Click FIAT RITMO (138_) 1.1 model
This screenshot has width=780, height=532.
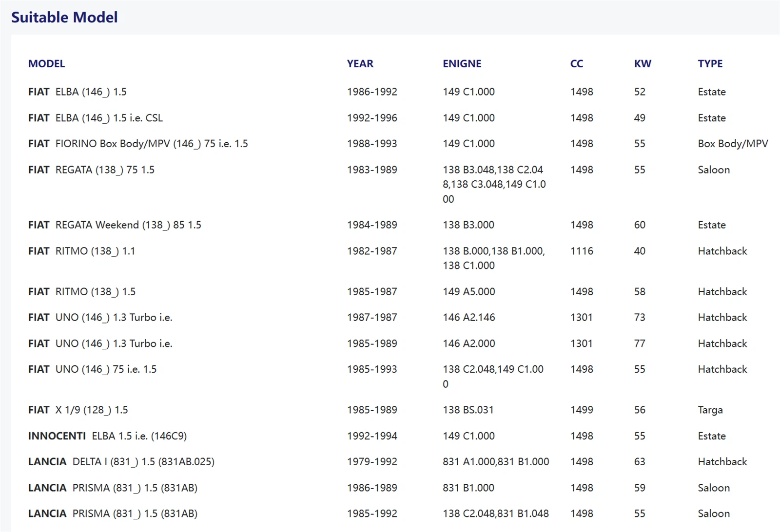[x=81, y=251]
